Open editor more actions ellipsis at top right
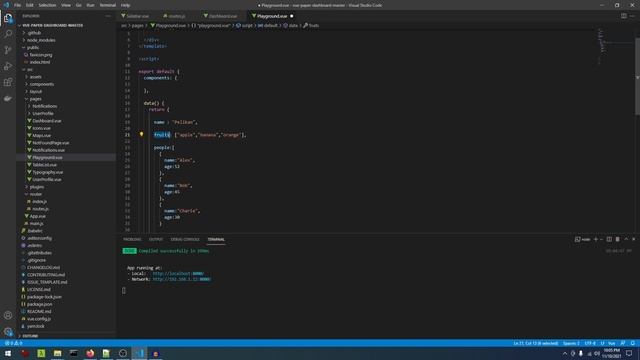The height and width of the screenshot is (360, 640). (632, 16)
